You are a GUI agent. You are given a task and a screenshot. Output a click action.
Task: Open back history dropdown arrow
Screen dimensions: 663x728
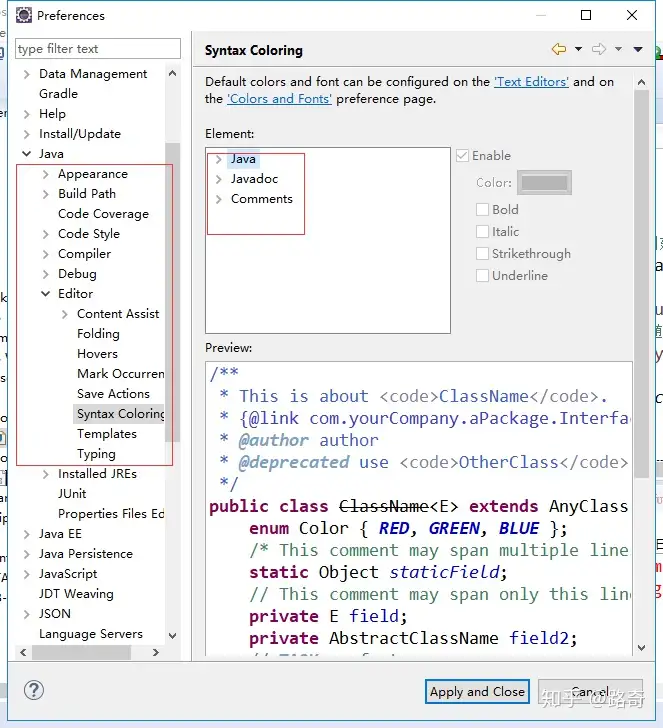point(576,49)
